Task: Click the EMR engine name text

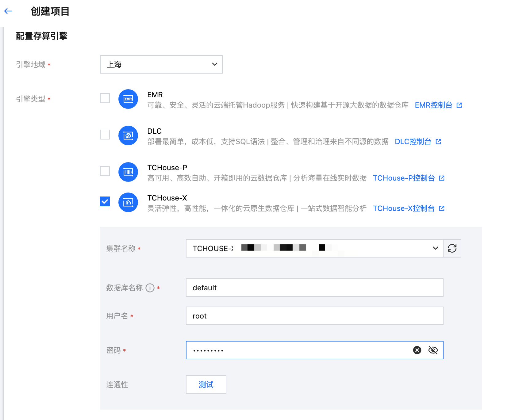Action: coord(155,95)
